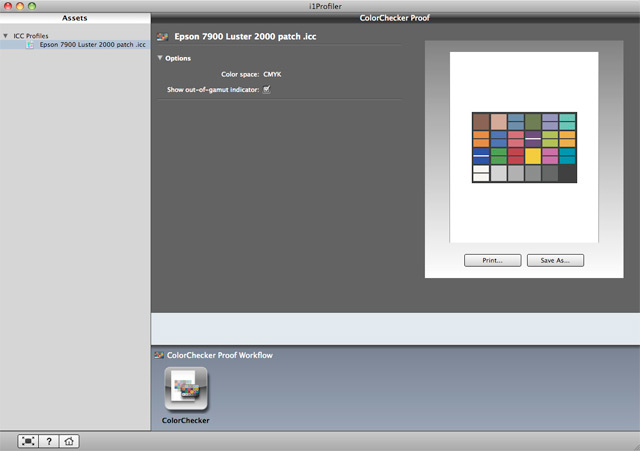The width and height of the screenshot is (640, 451).
Task: Click the Save As... button
Action: click(555, 260)
